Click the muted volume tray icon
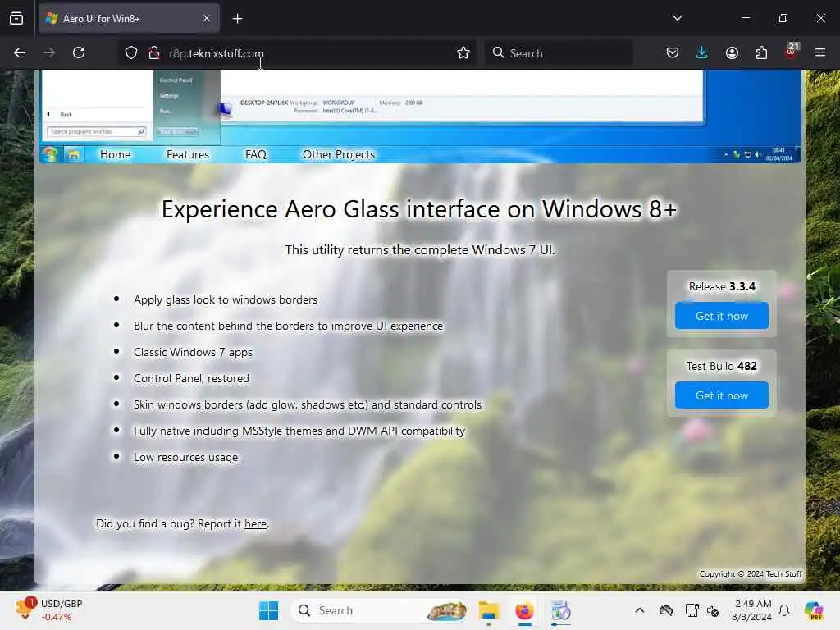Screen dimensions: 840x630 pyautogui.click(x=713, y=610)
